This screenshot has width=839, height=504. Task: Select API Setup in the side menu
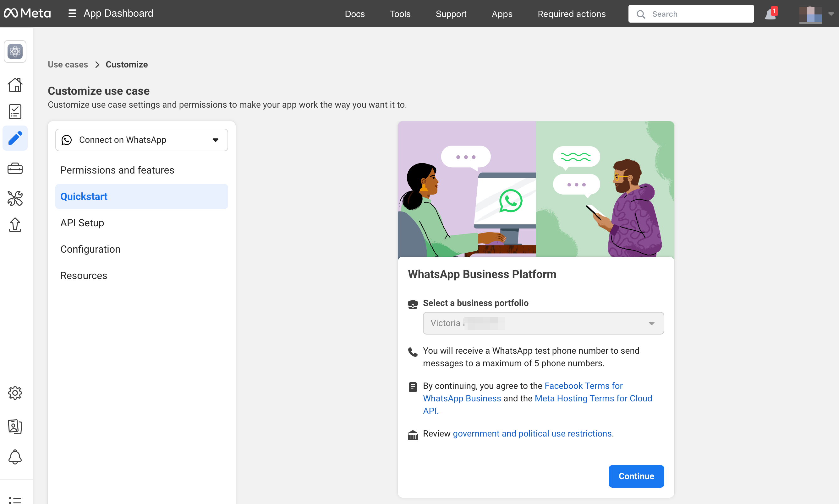click(x=82, y=223)
